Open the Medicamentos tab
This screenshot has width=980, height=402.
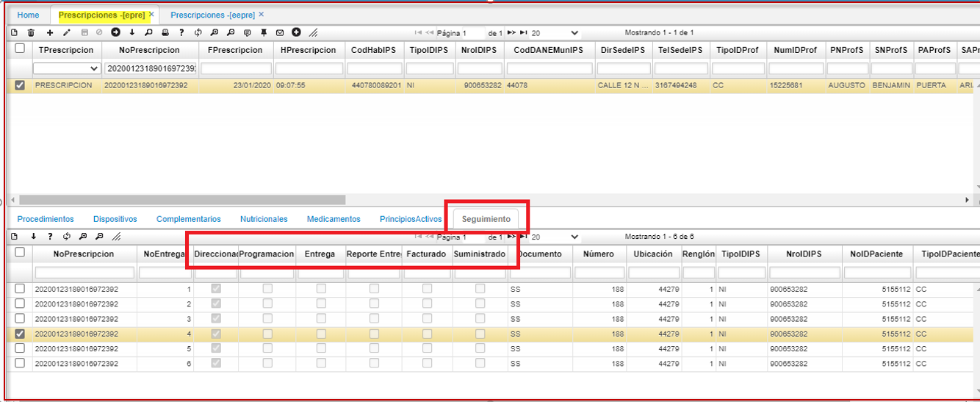click(x=334, y=219)
